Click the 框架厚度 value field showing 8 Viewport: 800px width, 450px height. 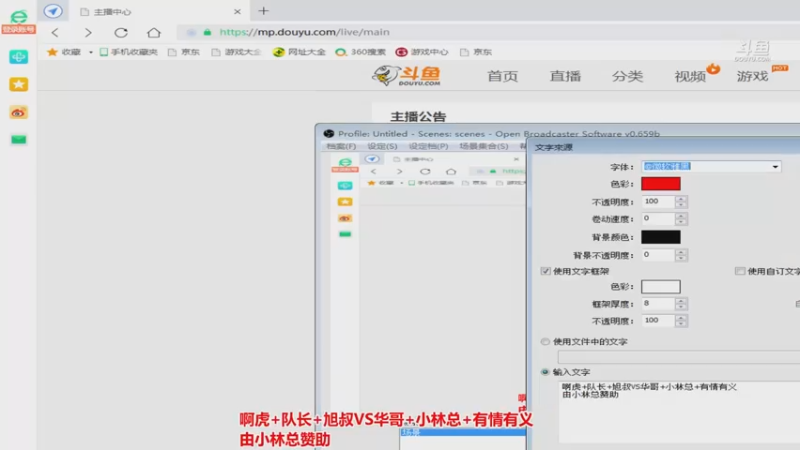658,304
